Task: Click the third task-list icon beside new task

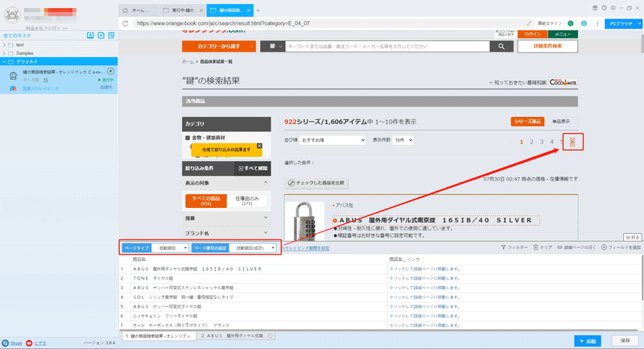Action: click(x=111, y=35)
